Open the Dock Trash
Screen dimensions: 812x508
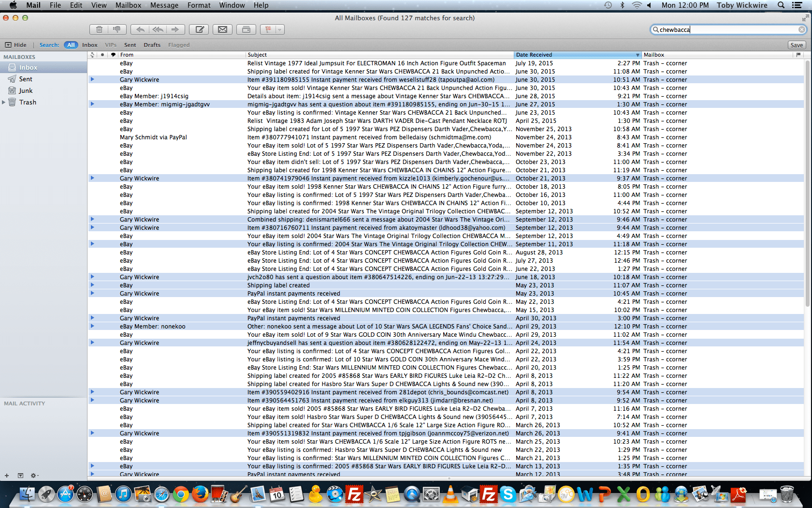(787, 494)
